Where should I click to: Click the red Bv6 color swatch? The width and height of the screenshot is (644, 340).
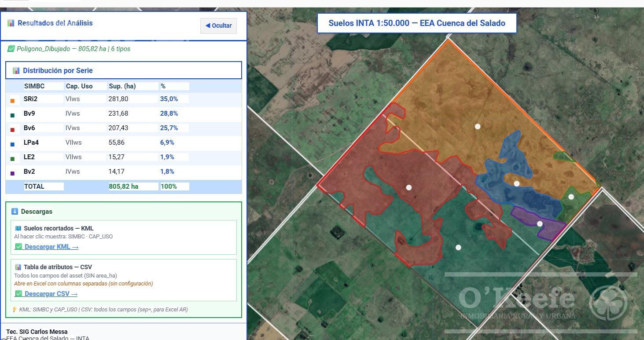pyautogui.click(x=12, y=130)
